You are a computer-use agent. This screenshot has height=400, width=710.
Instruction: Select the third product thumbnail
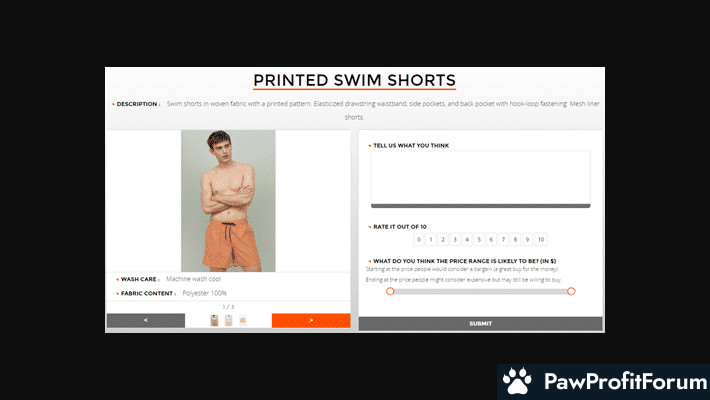click(x=243, y=320)
